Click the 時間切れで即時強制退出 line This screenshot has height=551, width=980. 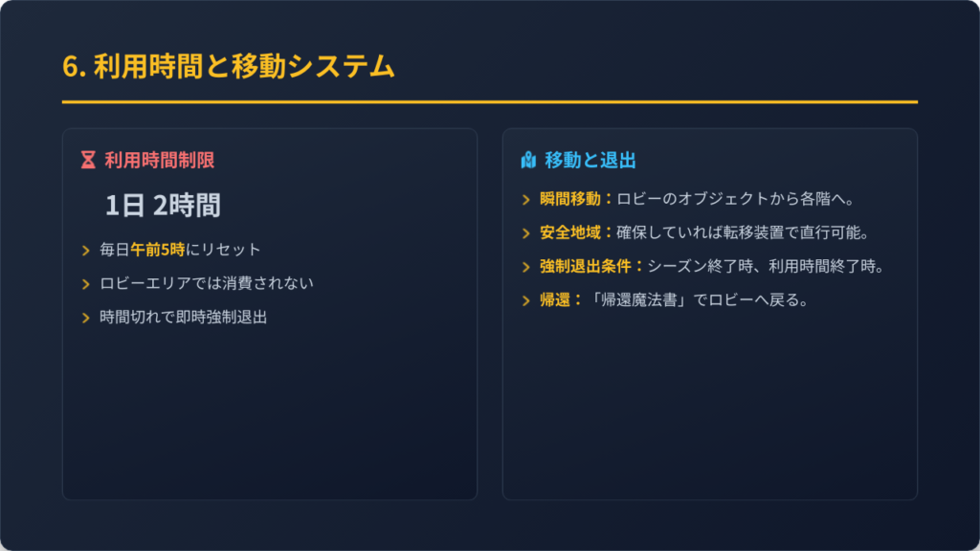point(183,317)
